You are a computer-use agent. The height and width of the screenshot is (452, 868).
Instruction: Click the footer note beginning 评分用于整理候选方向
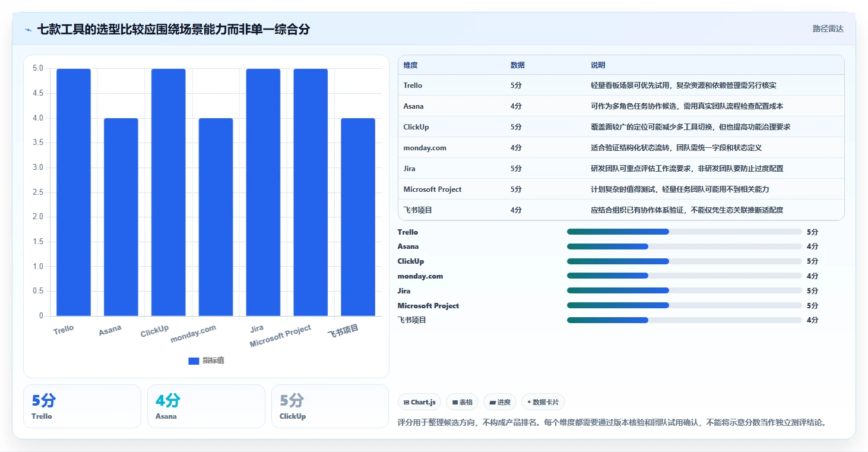coord(612,423)
